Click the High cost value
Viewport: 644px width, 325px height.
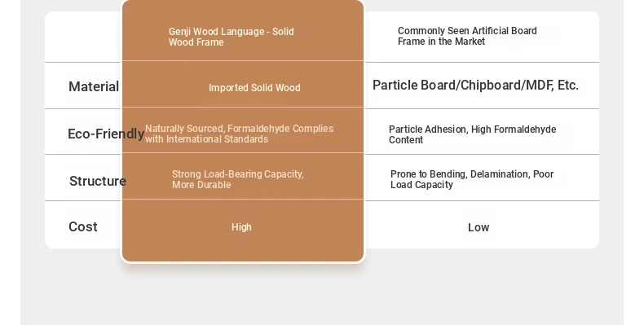pyautogui.click(x=241, y=227)
